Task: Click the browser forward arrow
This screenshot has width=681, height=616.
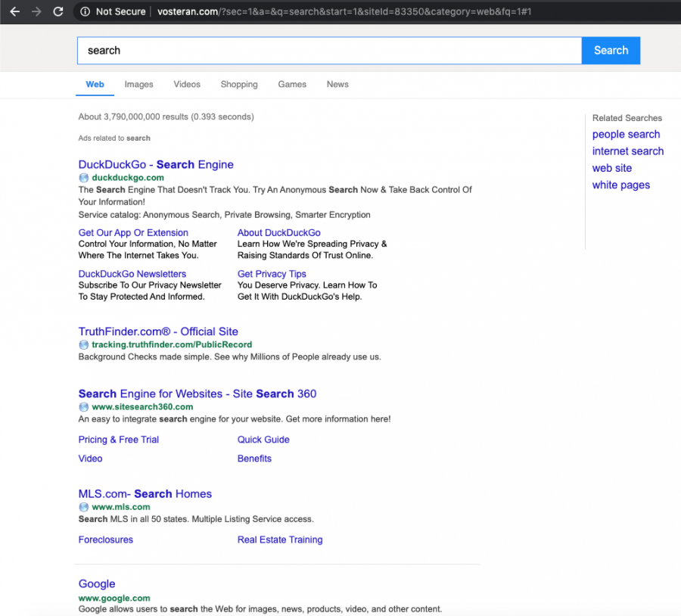Action: tap(36, 11)
